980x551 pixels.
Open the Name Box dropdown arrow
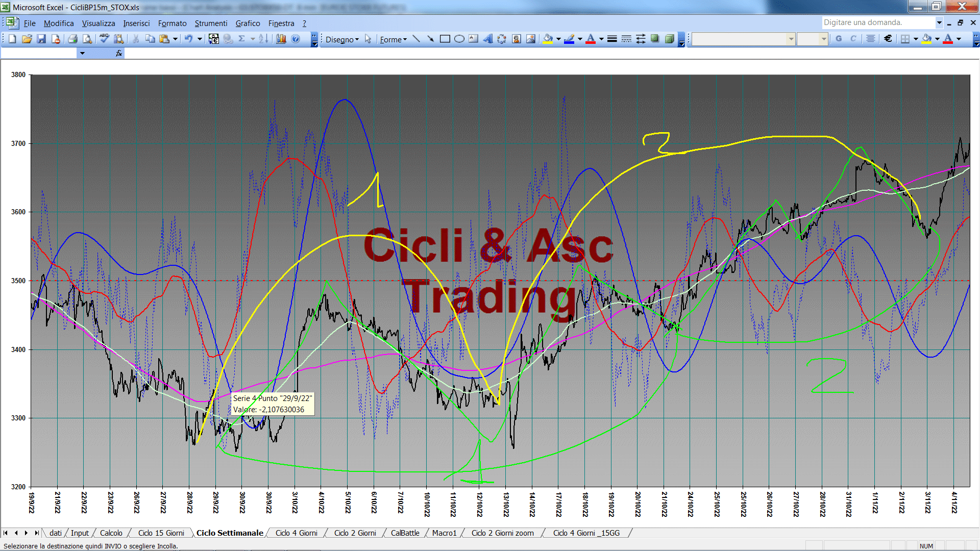[82, 53]
